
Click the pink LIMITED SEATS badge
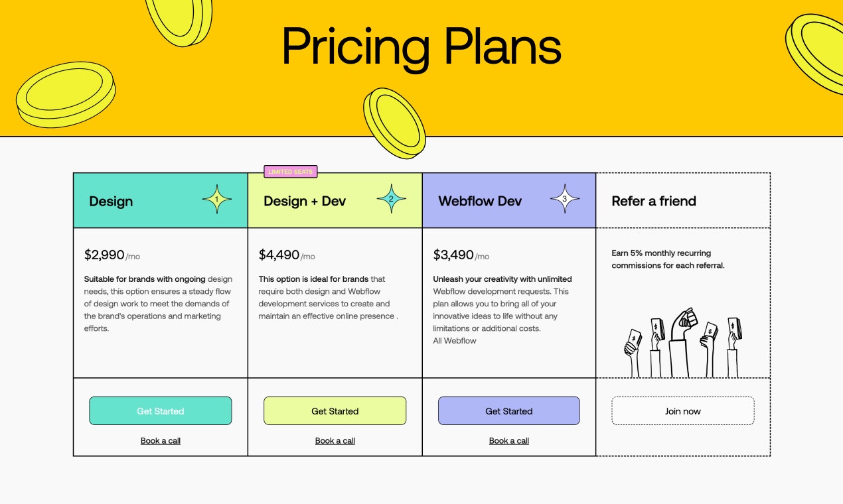pyautogui.click(x=291, y=172)
